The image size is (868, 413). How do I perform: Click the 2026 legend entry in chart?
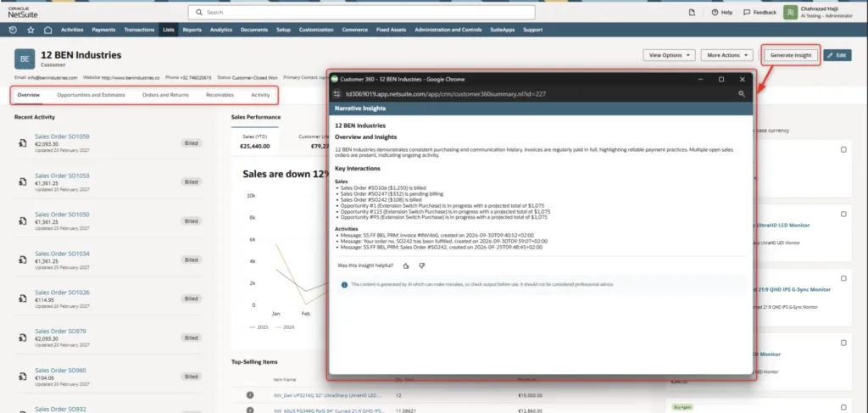point(285,327)
